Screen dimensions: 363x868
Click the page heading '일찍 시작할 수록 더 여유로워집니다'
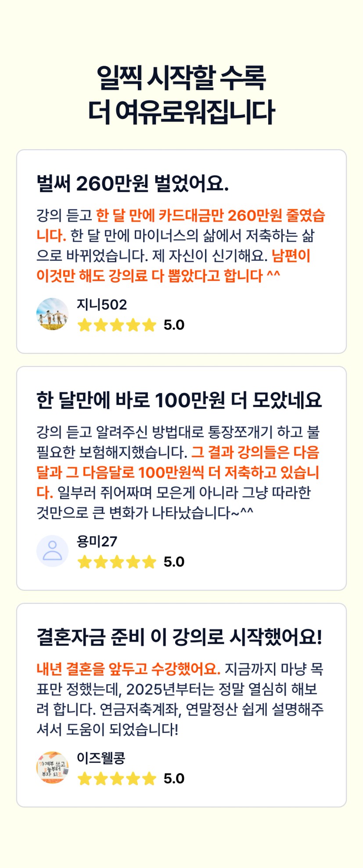181,94
